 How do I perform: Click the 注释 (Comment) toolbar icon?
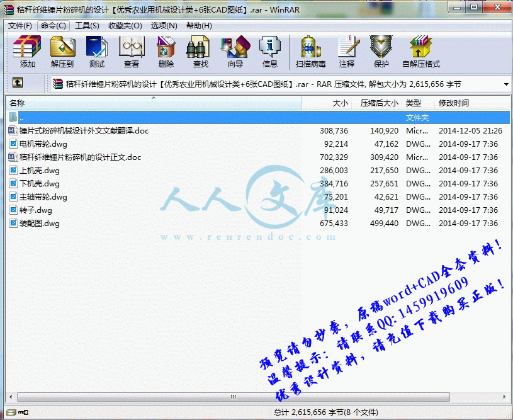pos(349,47)
